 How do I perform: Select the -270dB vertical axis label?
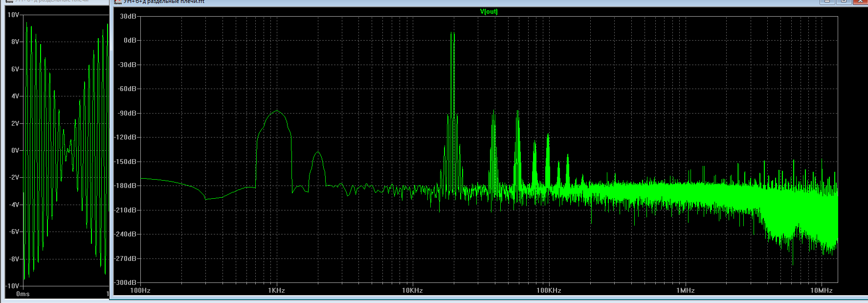point(126,258)
